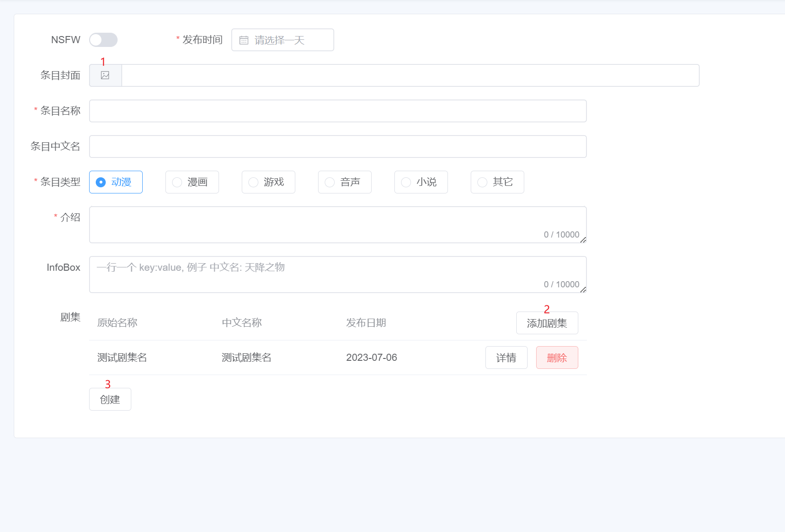Click the 原始名称 column header

pyautogui.click(x=117, y=323)
